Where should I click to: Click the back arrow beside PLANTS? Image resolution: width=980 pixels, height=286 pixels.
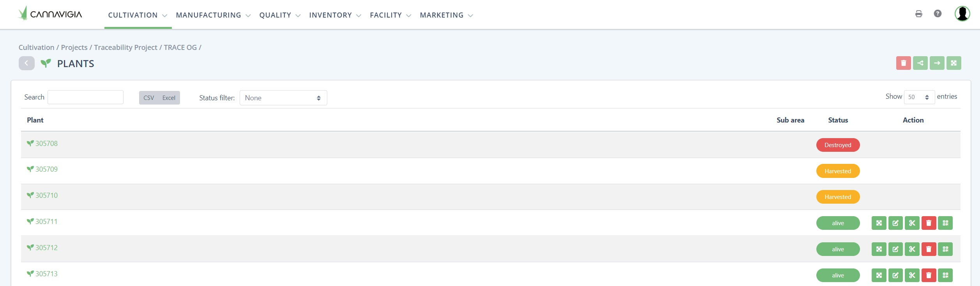click(26, 63)
